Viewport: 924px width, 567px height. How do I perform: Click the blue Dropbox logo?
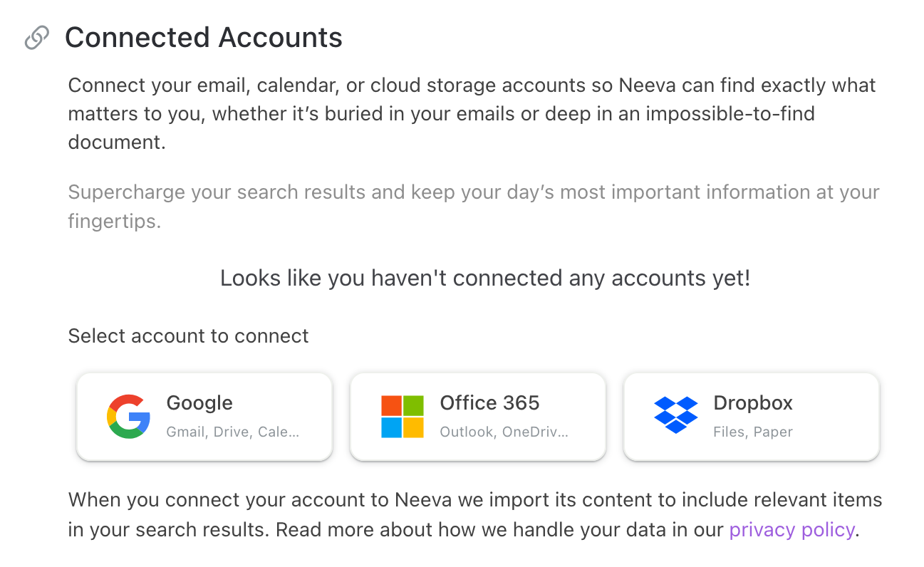(676, 415)
